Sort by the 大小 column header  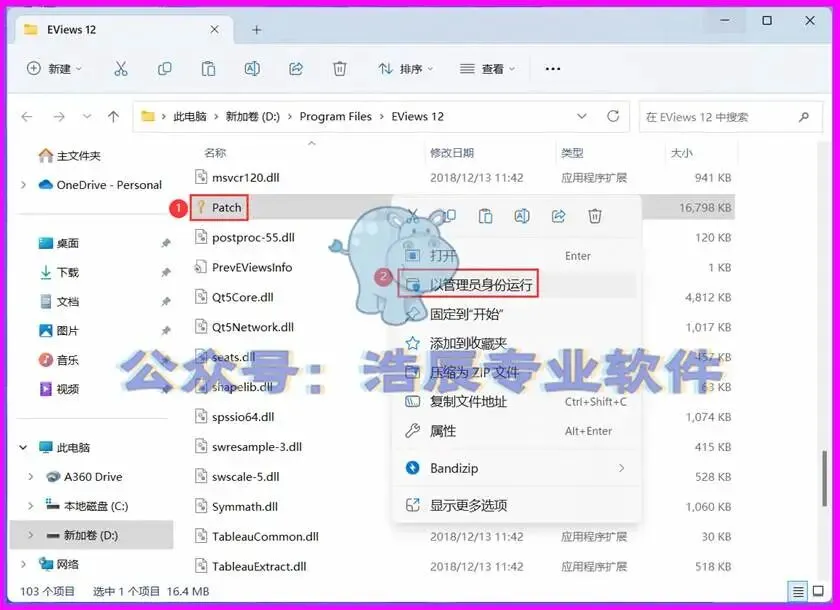coord(681,153)
